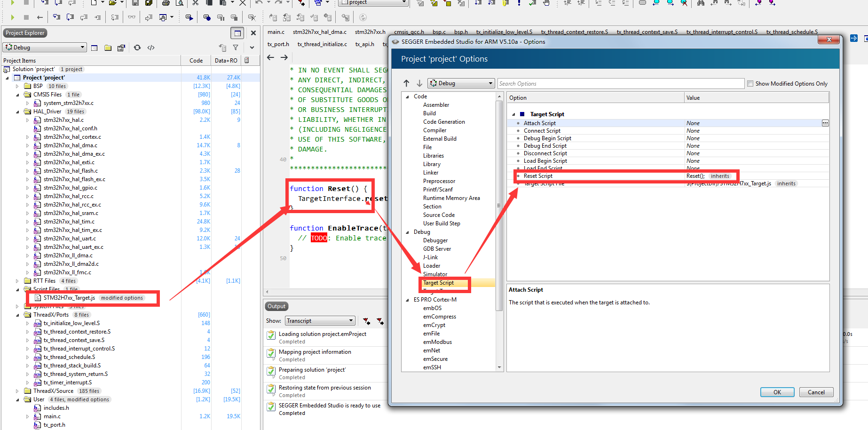This screenshot has width=868, height=430.
Task: Navigate forward in the code editor
Action: 284,57
